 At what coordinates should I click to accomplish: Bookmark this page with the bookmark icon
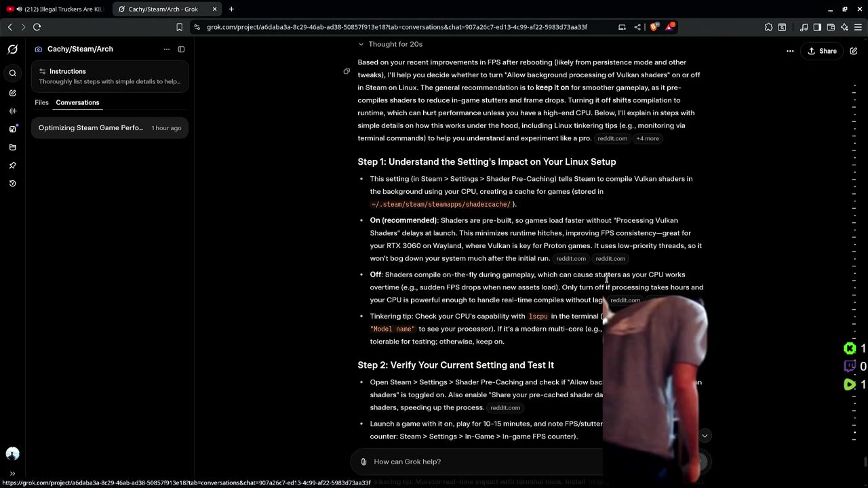(179, 27)
